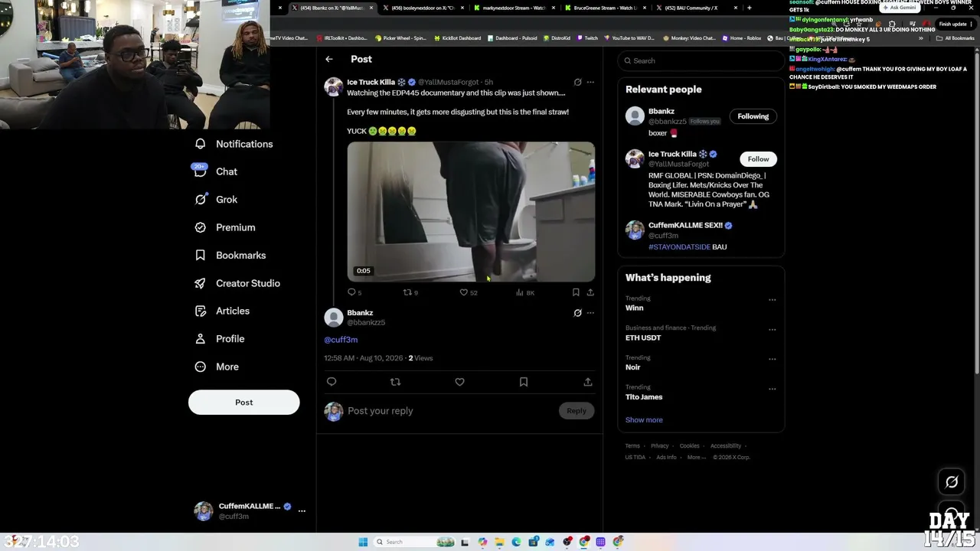Viewport: 980px width, 551px height.
Task: Go back using the Post back arrow
Action: [x=329, y=59]
